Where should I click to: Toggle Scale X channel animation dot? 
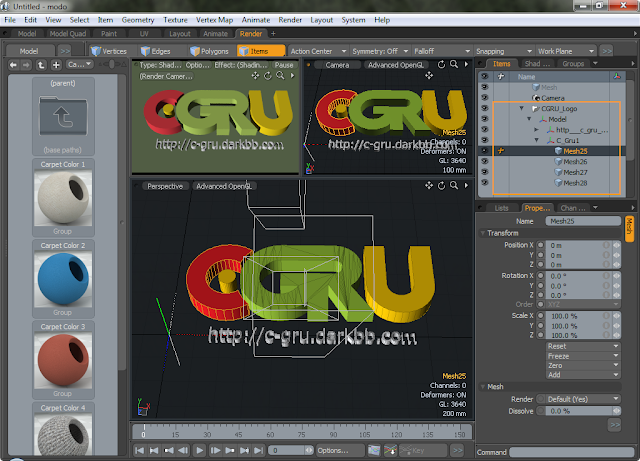pyautogui.click(x=541, y=316)
